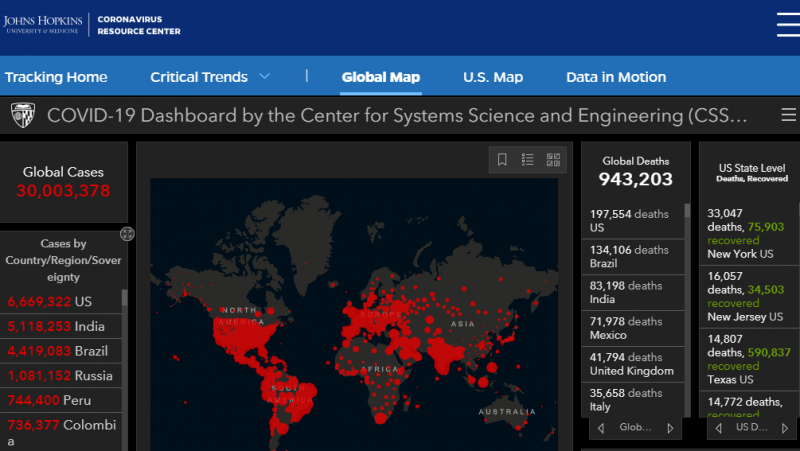Open the site hamburger menu in the header
This screenshot has width=800, height=451.
click(x=788, y=24)
